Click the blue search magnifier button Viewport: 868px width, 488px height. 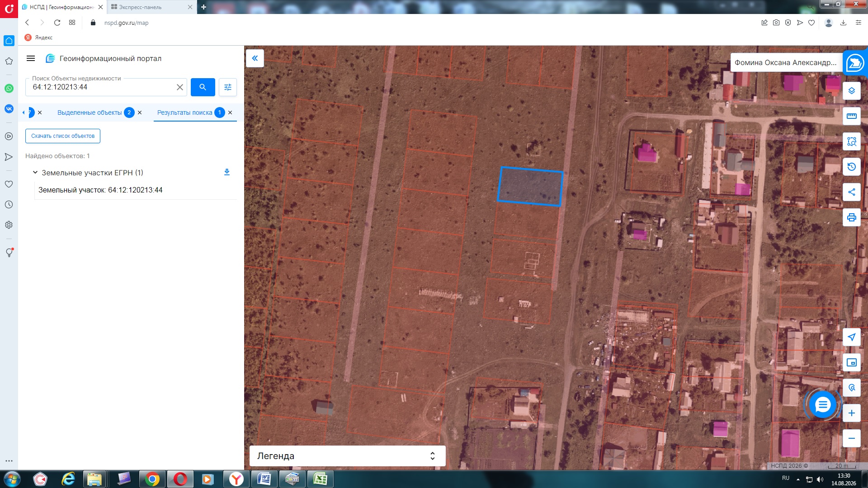tap(203, 87)
